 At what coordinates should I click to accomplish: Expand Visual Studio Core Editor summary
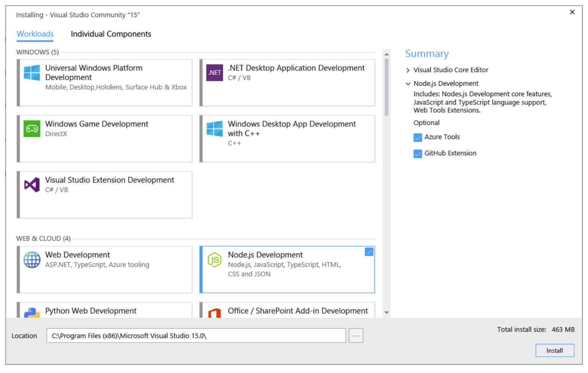(x=408, y=70)
